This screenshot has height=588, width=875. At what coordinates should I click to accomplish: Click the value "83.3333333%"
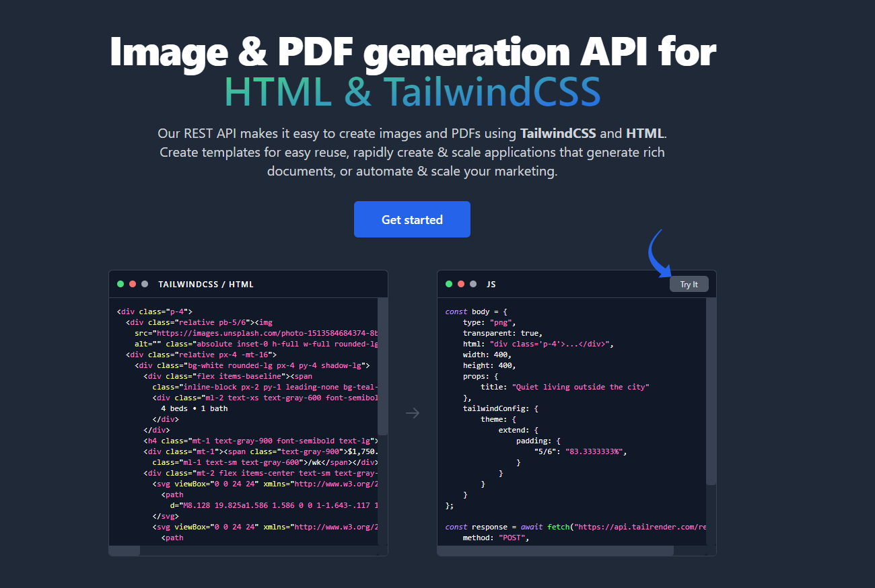[594, 451]
